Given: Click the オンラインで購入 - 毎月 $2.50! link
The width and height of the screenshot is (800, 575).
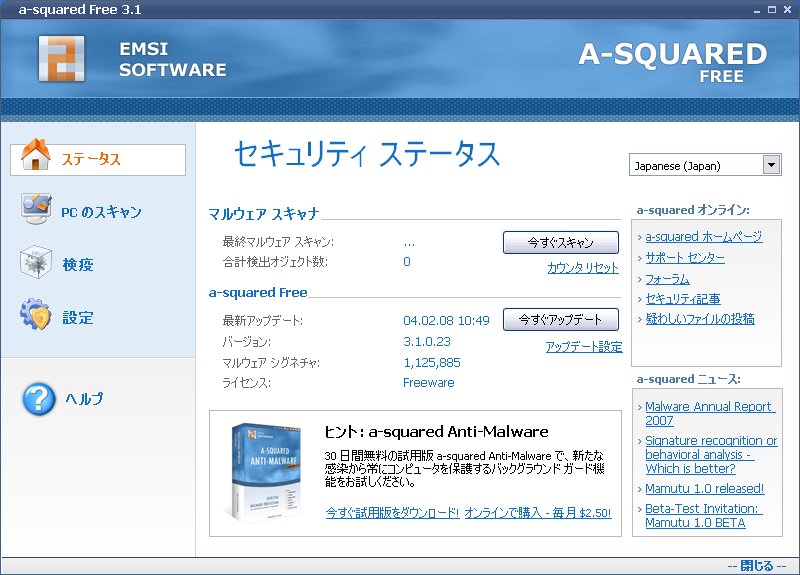Looking at the screenshot, I should pos(538,513).
